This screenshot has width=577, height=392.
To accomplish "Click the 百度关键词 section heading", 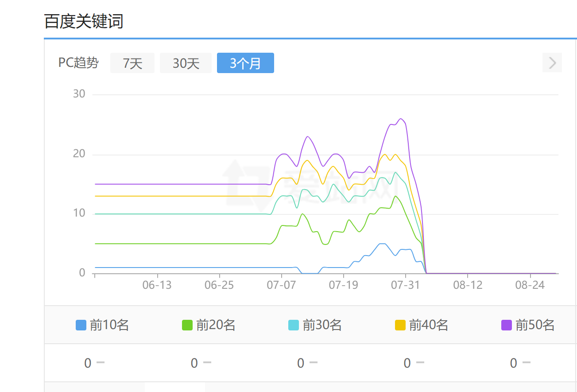I will pyautogui.click(x=84, y=21).
